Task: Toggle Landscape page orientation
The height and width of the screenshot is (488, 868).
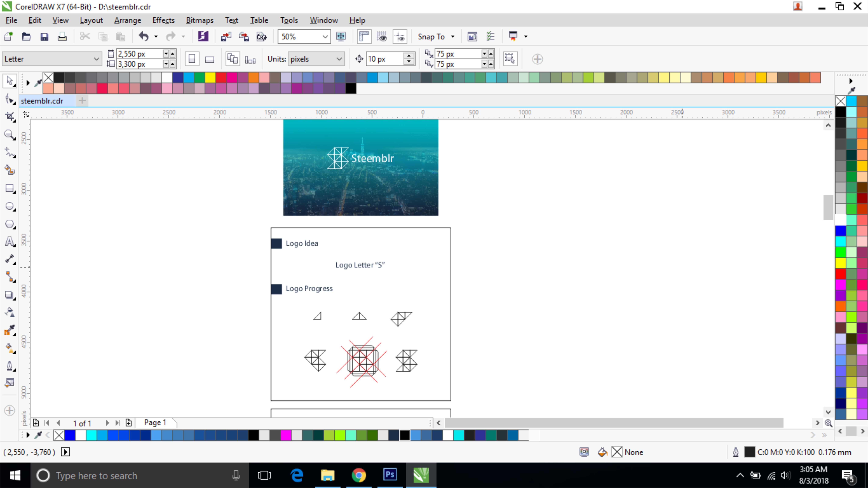Action: [210, 59]
